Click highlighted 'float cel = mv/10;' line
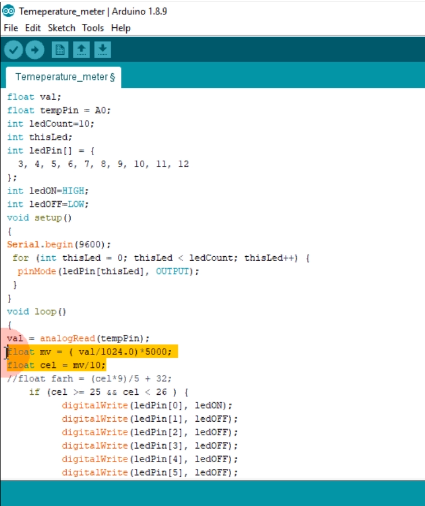Screen dimensions: 425x506 [x=56, y=365]
